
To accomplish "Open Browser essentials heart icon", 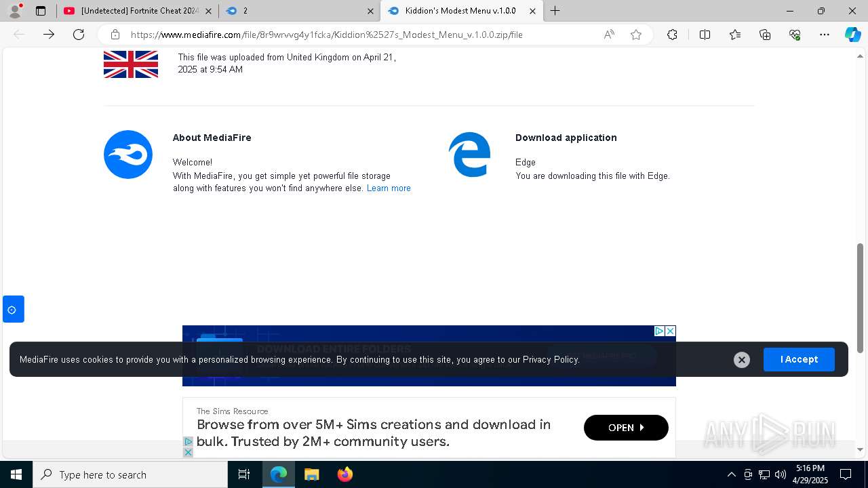I will click(x=795, y=35).
